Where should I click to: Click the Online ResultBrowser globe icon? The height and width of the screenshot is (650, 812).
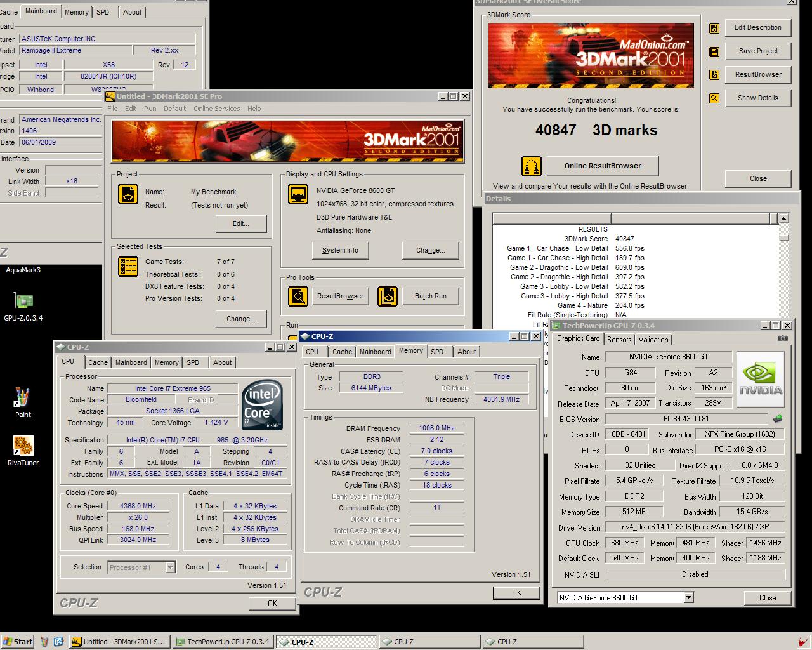tap(532, 166)
